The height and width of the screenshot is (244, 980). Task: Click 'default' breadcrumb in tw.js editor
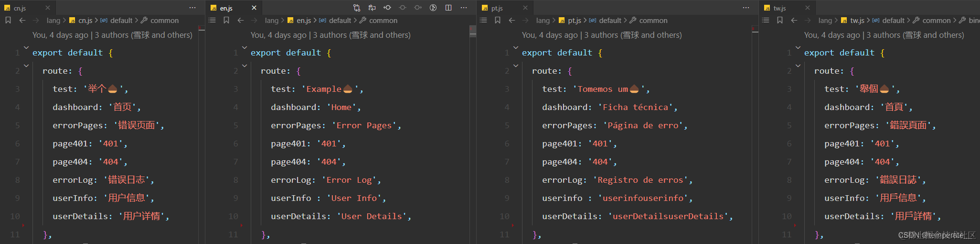pos(894,21)
